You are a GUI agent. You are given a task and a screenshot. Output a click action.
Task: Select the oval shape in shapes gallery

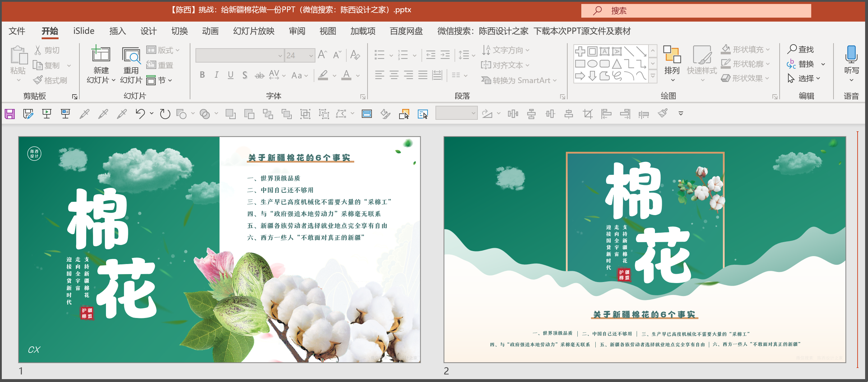[592, 64]
